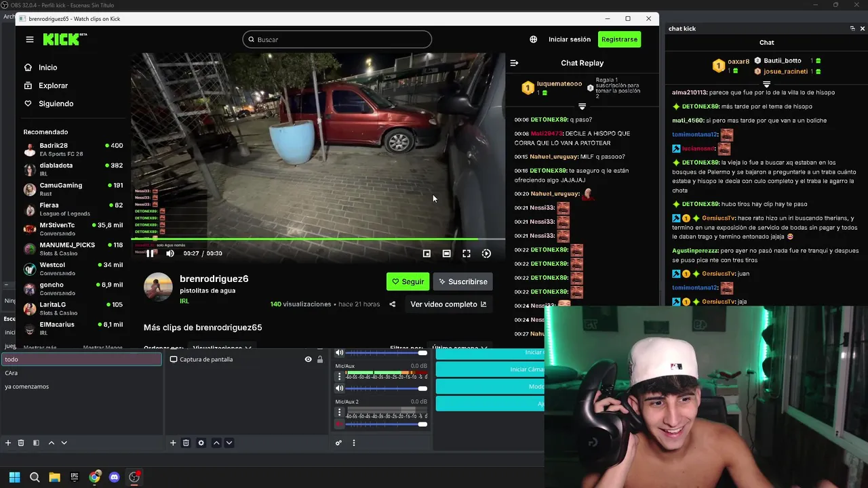The height and width of the screenshot is (488, 868).
Task: Share the clip
Action: 392,304
